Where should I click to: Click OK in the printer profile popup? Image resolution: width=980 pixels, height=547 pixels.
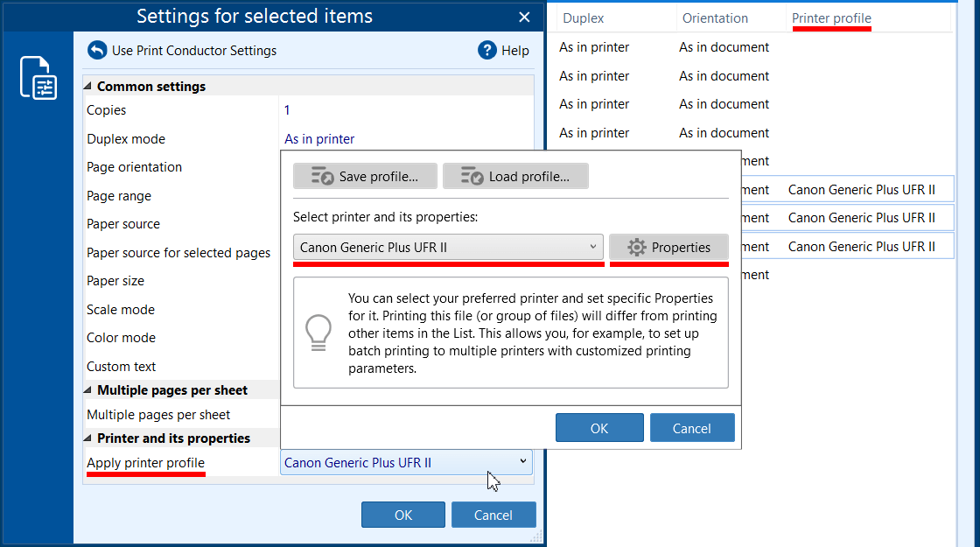[x=599, y=428]
